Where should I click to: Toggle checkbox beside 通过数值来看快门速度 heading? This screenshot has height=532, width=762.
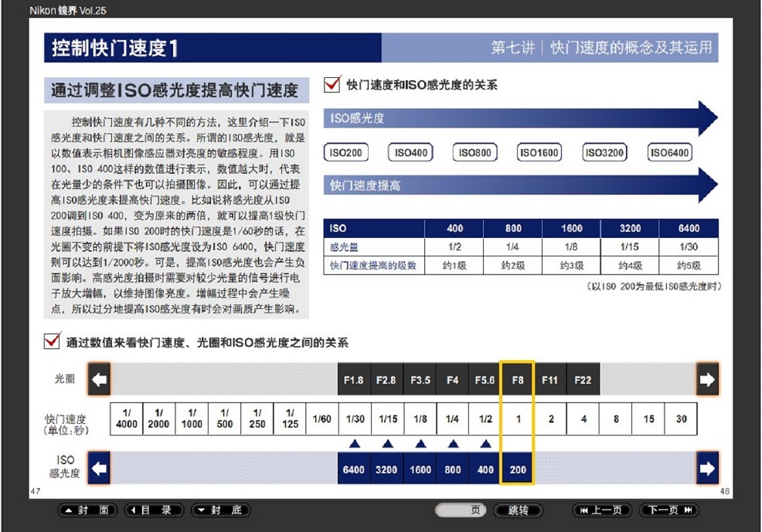[x=53, y=341]
